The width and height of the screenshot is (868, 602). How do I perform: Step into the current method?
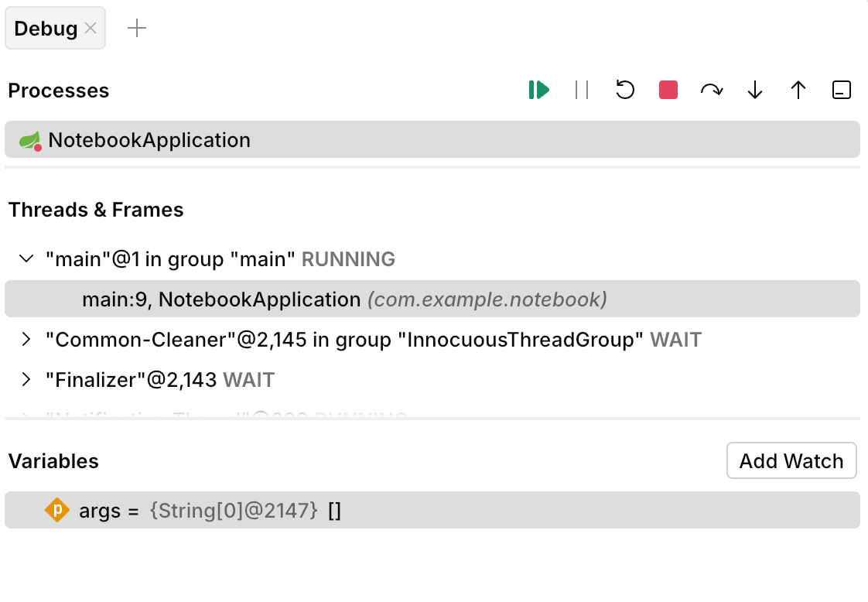tap(754, 90)
